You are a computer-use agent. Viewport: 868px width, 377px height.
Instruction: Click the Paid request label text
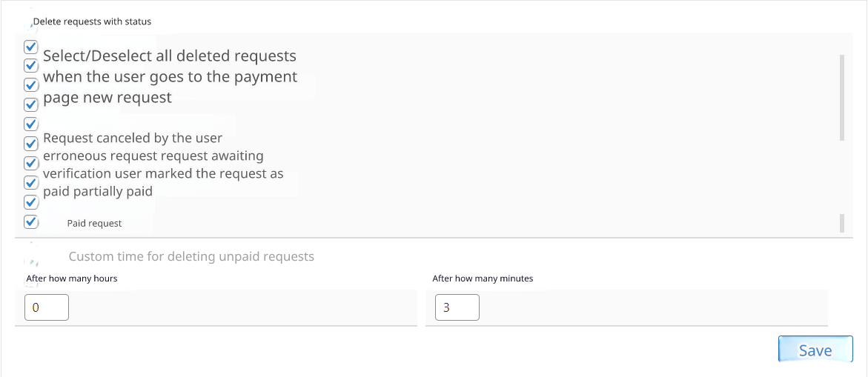tap(94, 223)
